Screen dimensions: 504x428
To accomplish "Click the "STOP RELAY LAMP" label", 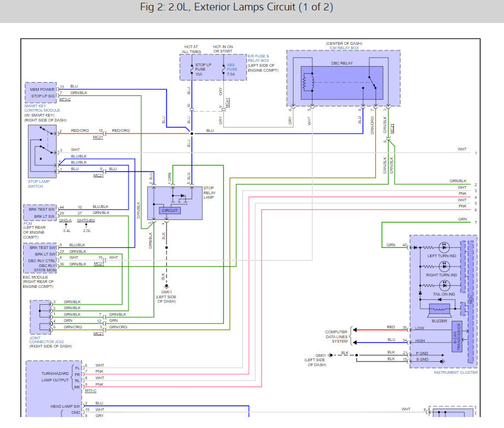I will click(x=209, y=193).
